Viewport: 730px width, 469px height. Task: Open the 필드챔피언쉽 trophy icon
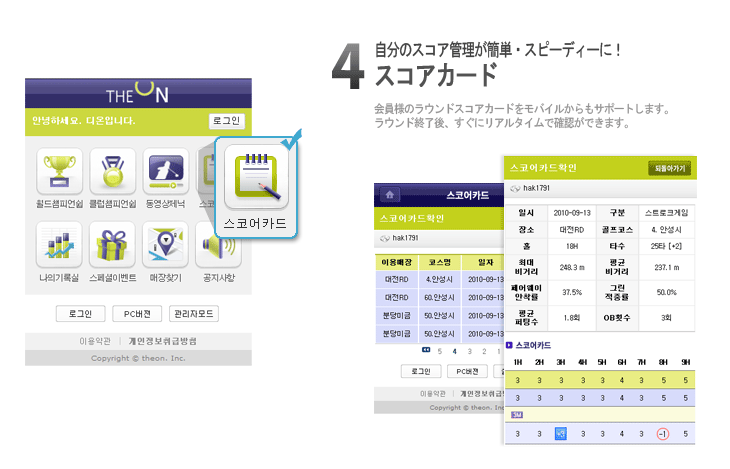coord(59,171)
